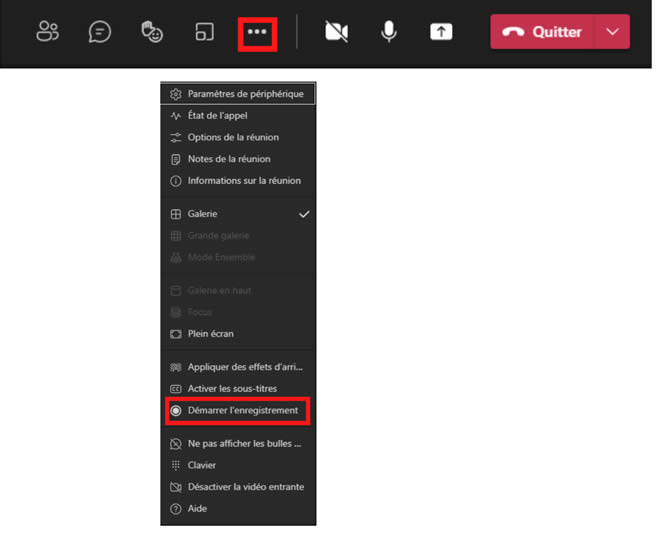Click the keypad dots icon beside Clavier

(176, 465)
